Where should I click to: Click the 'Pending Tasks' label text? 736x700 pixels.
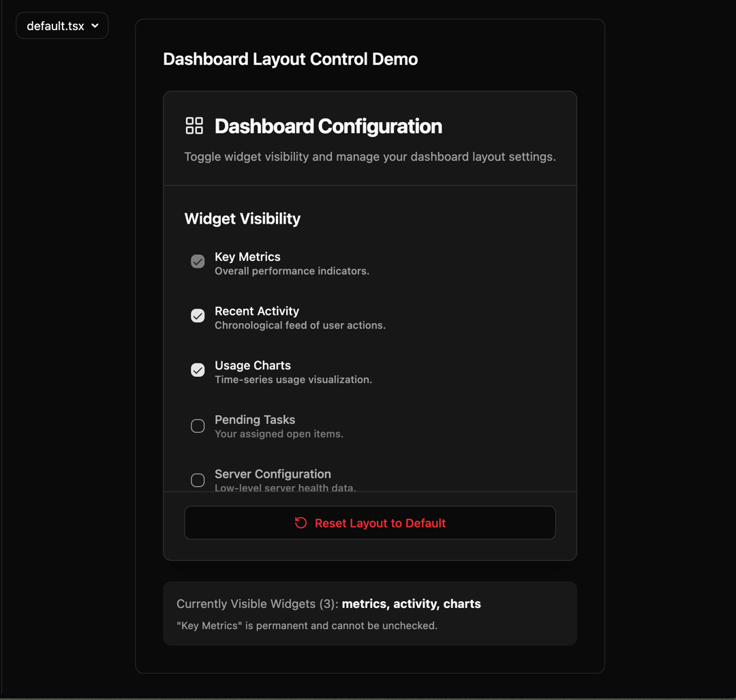point(255,420)
